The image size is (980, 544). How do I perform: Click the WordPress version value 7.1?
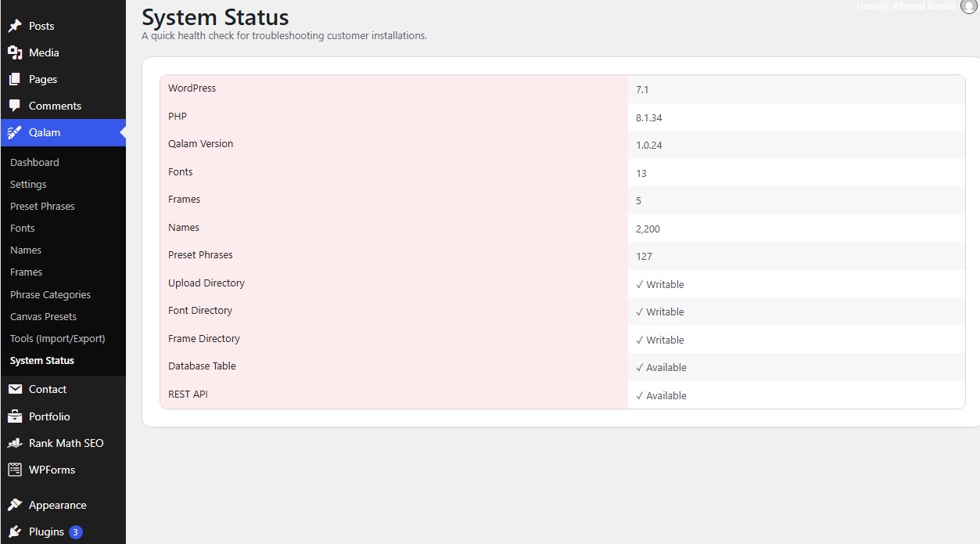[642, 90]
